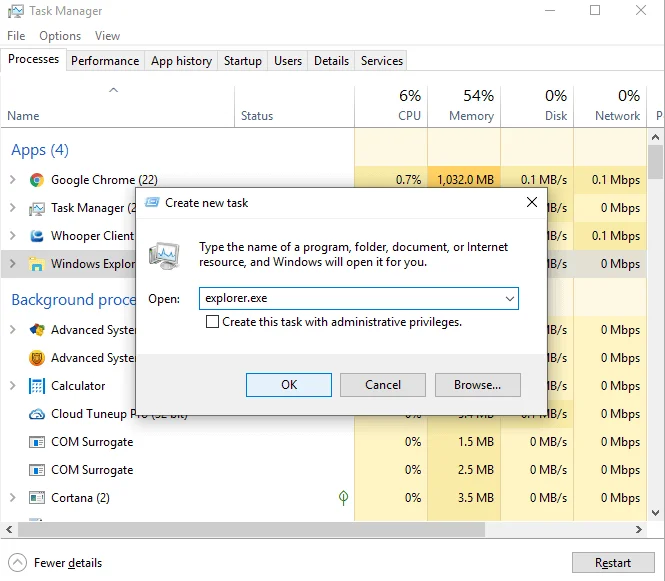Sort by the CPU column header
The image size is (665, 581).
pyautogui.click(x=391, y=106)
